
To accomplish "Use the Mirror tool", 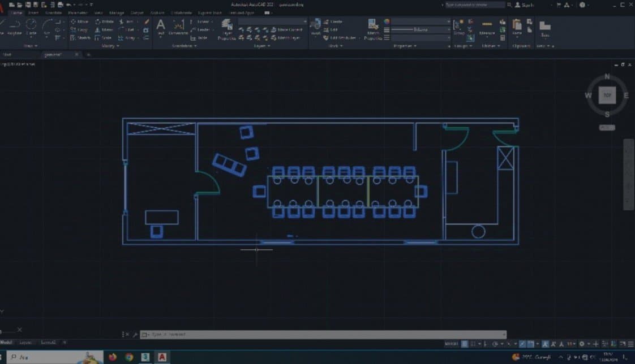I will click(x=104, y=29).
